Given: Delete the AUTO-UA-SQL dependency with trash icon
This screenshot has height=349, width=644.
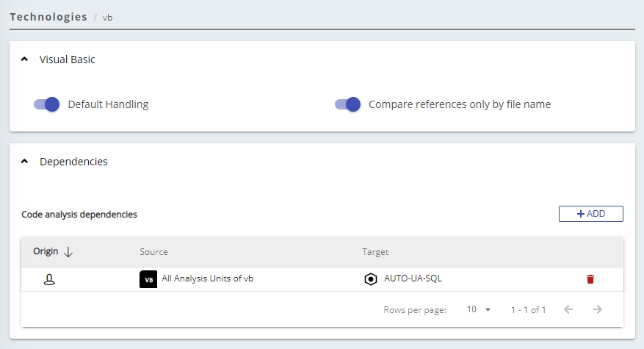Looking at the screenshot, I should (x=590, y=279).
